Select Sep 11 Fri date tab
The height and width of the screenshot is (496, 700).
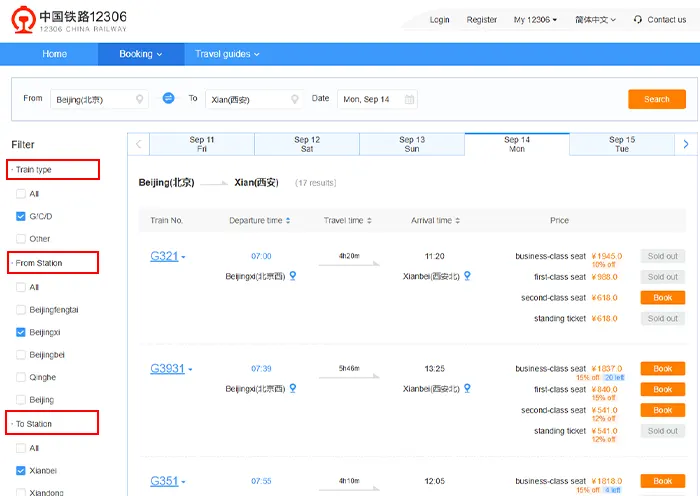click(202, 144)
